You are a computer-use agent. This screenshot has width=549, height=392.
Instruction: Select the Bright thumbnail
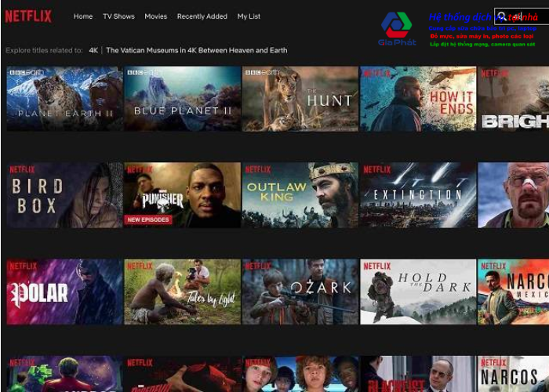point(513,99)
